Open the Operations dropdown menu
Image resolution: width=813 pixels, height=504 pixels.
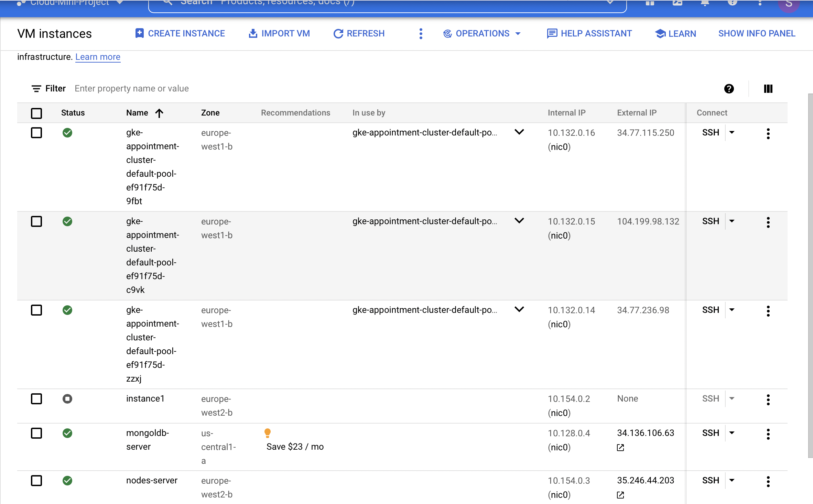coord(482,33)
